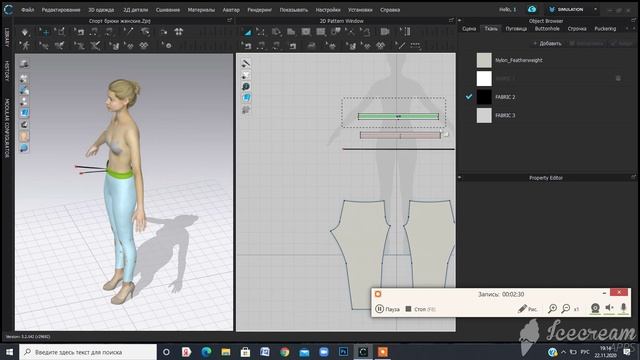Open the SIMULATION mode dropdown

pos(596,9)
